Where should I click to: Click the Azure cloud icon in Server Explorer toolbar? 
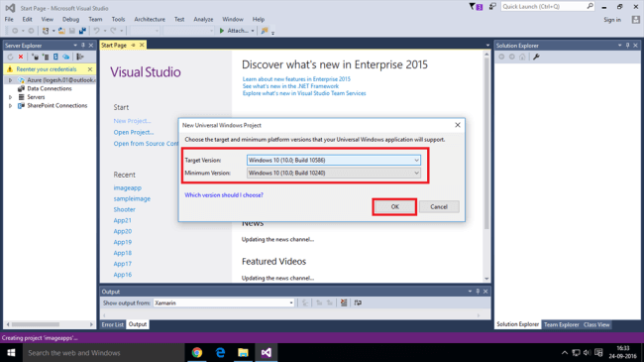(x=65, y=57)
